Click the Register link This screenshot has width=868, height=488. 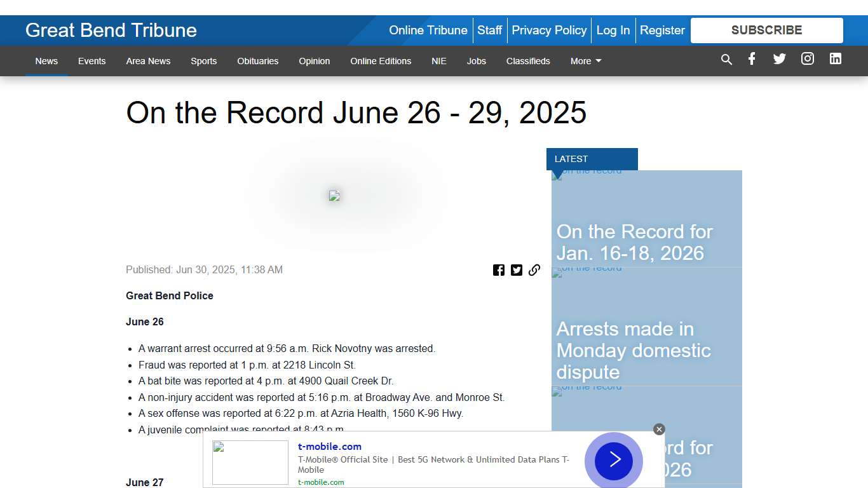662,30
